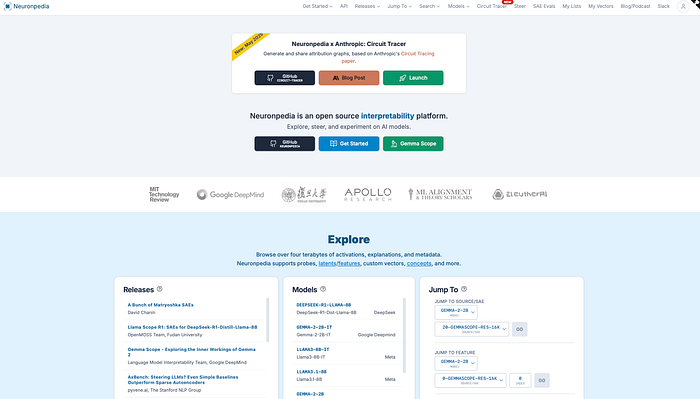The width and height of the screenshot is (700, 399).
Task: Open My Lists in the navigation bar
Action: pyautogui.click(x=571, y=6)
